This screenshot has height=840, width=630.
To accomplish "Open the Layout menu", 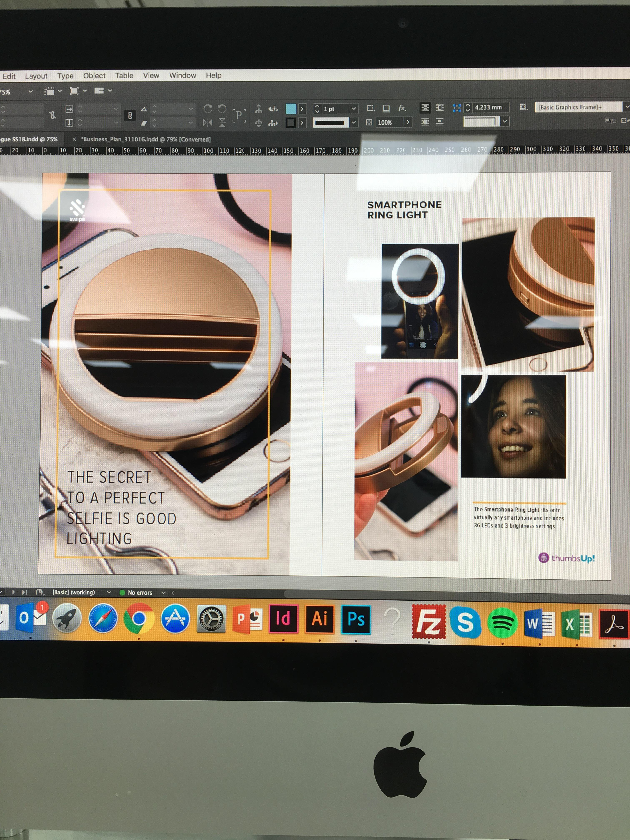I will tap(36, 76).
